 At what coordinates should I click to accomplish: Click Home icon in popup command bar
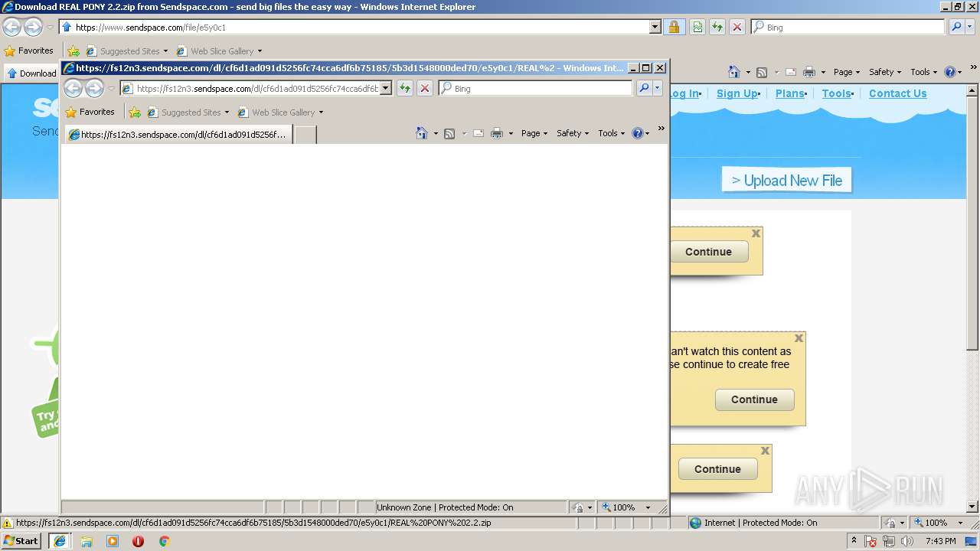(x=421, y=133)
